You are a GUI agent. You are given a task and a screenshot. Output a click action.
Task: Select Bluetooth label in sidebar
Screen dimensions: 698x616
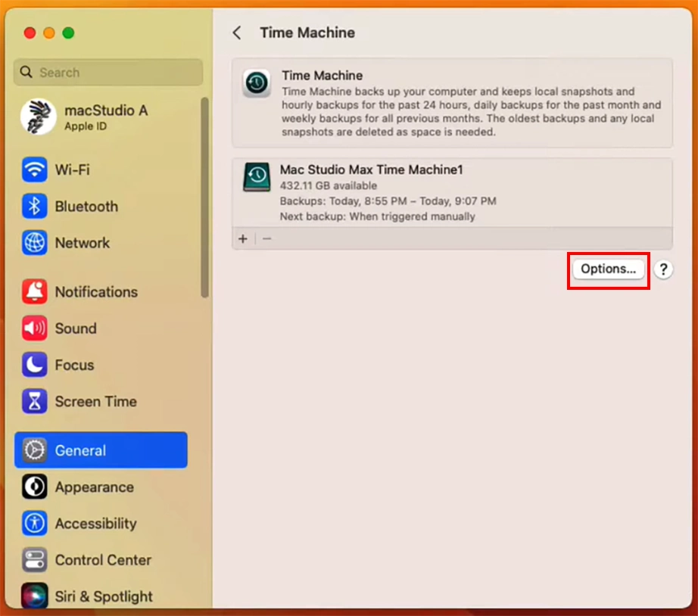pyautogui.click(x=86, y=207)
